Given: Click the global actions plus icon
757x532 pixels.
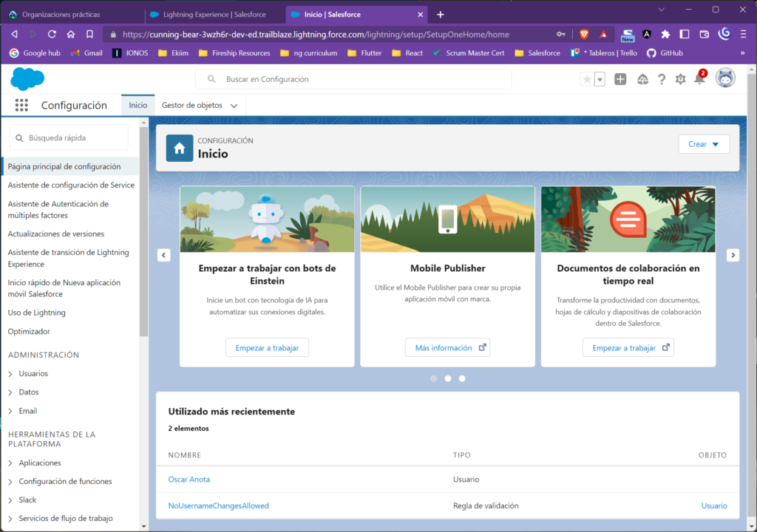Looking at the screenshot, I should pos(620,79).
